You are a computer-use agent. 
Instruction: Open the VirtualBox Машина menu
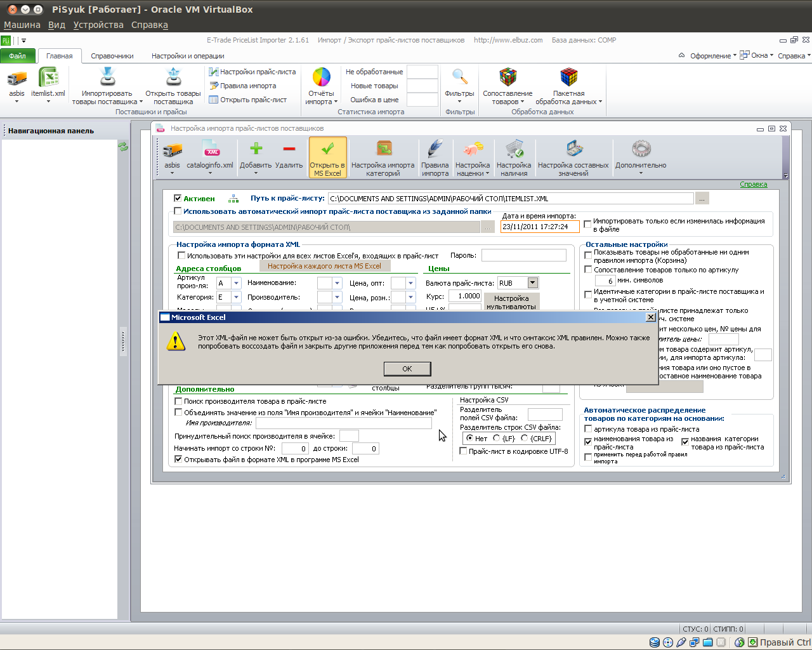tap(22, 25)
